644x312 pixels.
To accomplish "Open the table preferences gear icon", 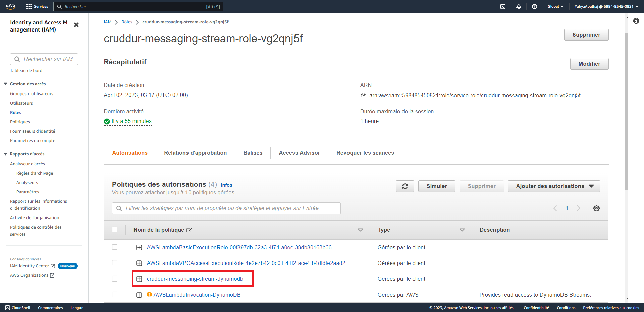I will [596, 208].
